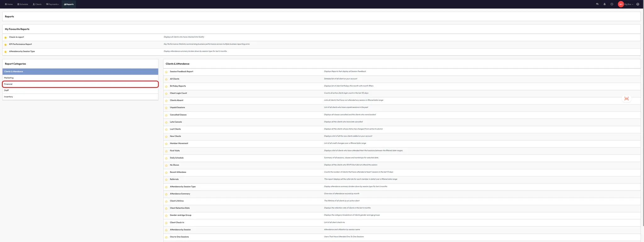Open the clock history icon
The height and width of the screenshot is (242, 644).
click(x=612, y=4)
